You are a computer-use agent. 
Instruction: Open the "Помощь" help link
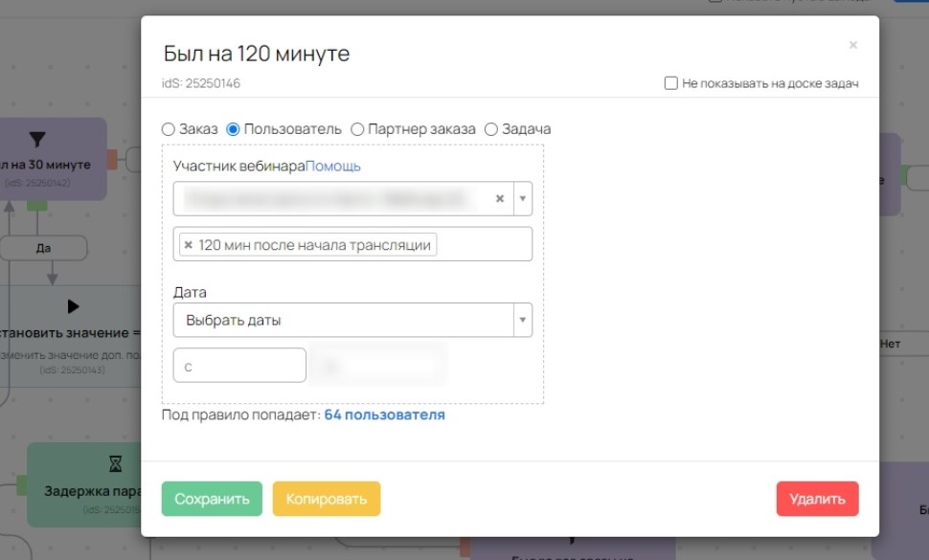click(x=333, y=166)
